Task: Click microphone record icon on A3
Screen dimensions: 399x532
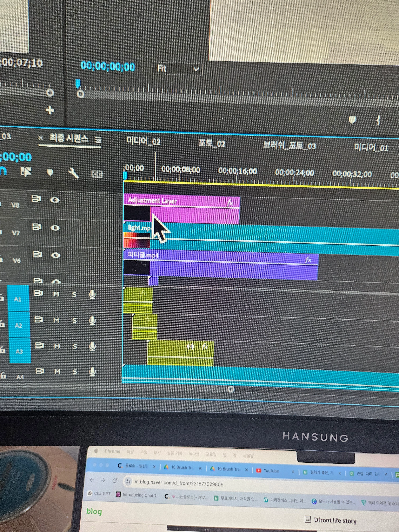Action: pyautogui.click(x=92, y=346)
